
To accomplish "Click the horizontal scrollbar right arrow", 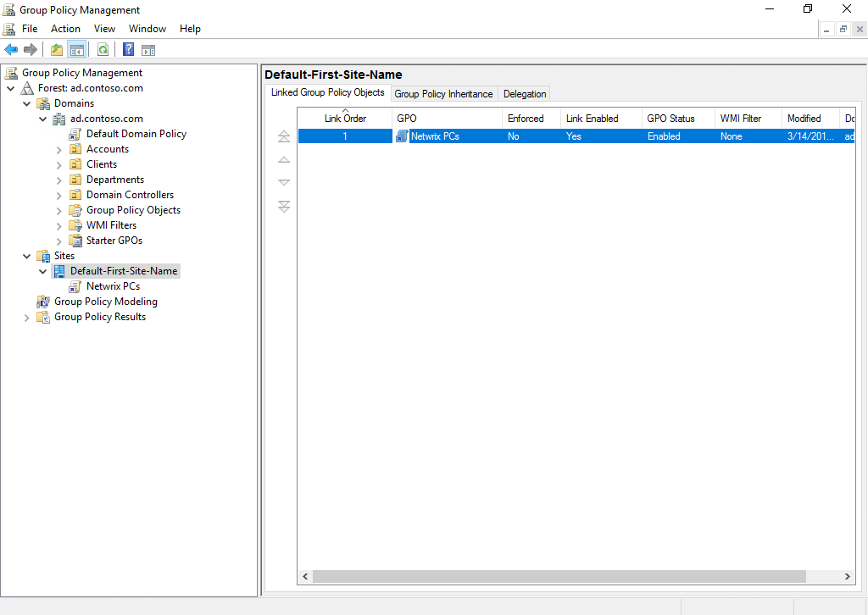I will pos(847,576).
